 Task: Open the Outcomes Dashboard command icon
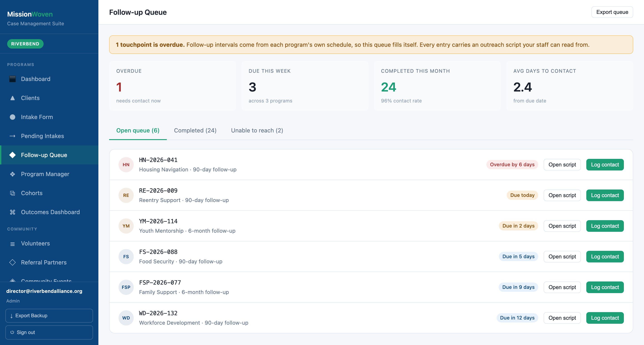pos(13,212)
